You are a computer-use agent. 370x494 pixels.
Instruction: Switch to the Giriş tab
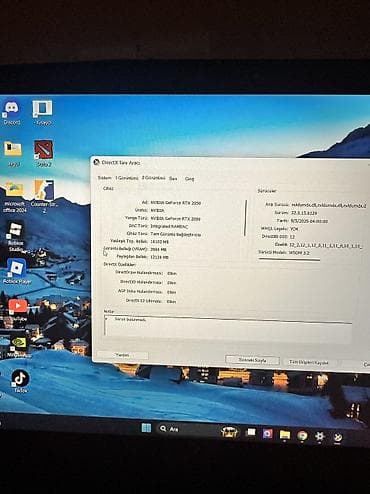coord(189,179)
